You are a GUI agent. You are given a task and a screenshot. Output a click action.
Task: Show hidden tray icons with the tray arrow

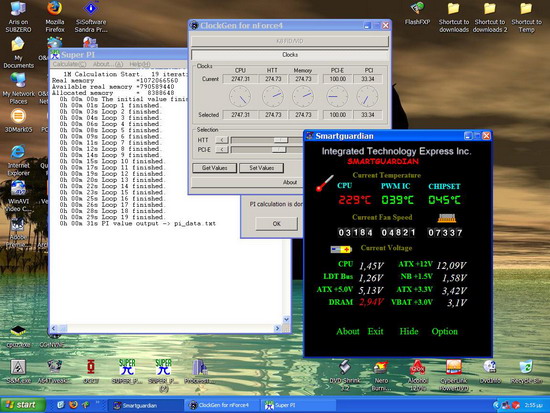click(x=496, y=405)
